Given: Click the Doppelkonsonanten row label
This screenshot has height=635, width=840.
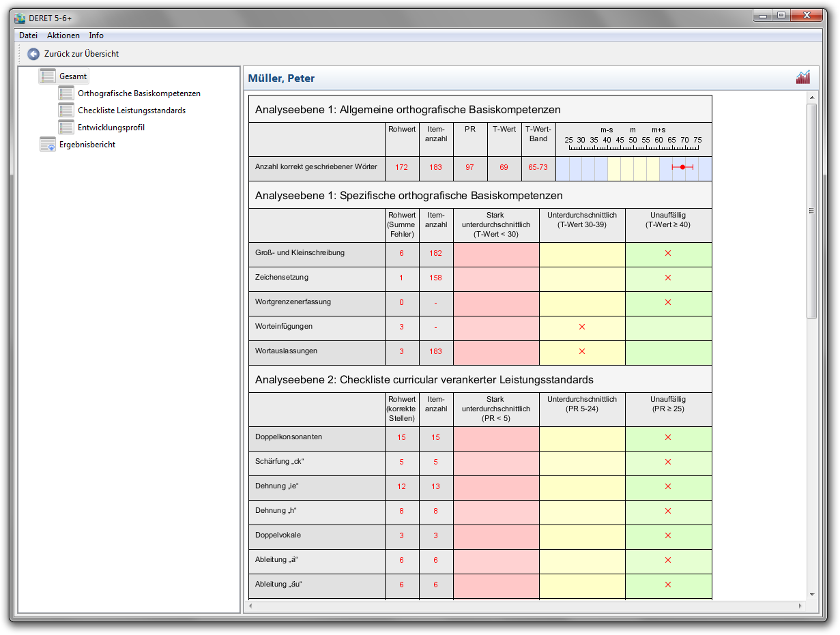Looking at the screenshot, I should 289,437.
